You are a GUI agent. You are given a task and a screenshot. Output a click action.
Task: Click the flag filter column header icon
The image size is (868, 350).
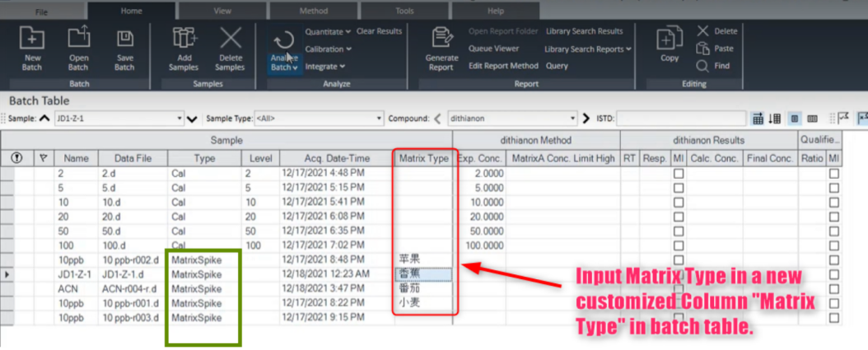[x=44, y=158]
